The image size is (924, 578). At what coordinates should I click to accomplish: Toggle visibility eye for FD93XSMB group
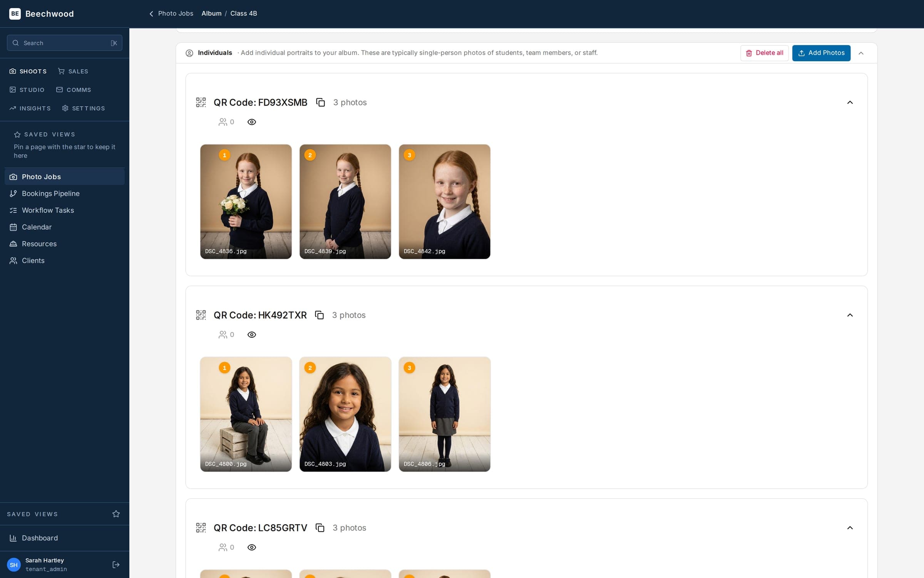(252, 122)
